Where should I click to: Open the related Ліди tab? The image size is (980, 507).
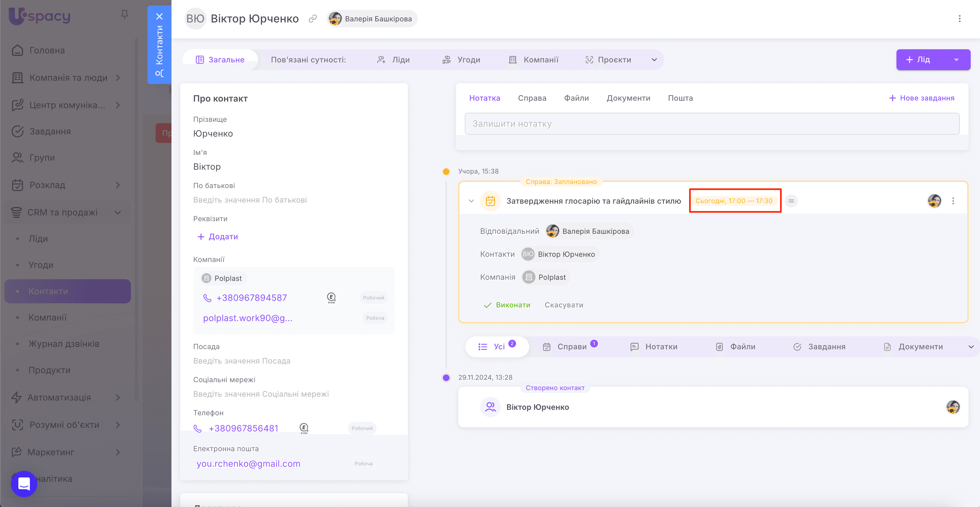393,60
